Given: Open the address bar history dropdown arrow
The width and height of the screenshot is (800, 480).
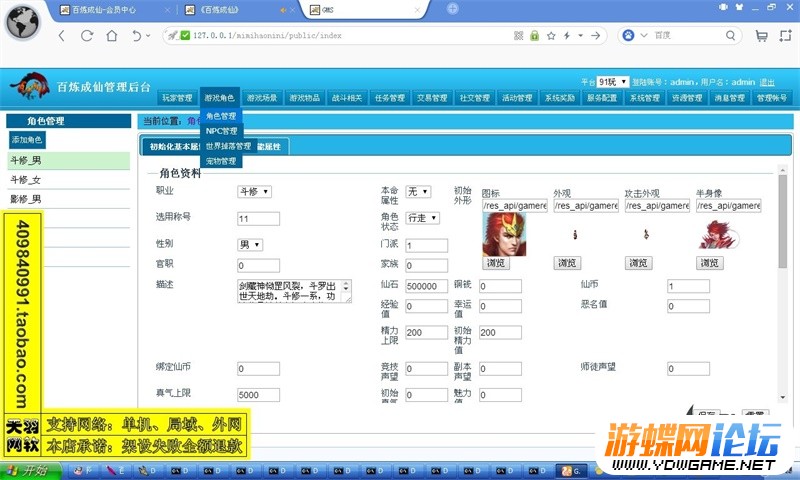Looking at the screenshot, I should 581,36.
